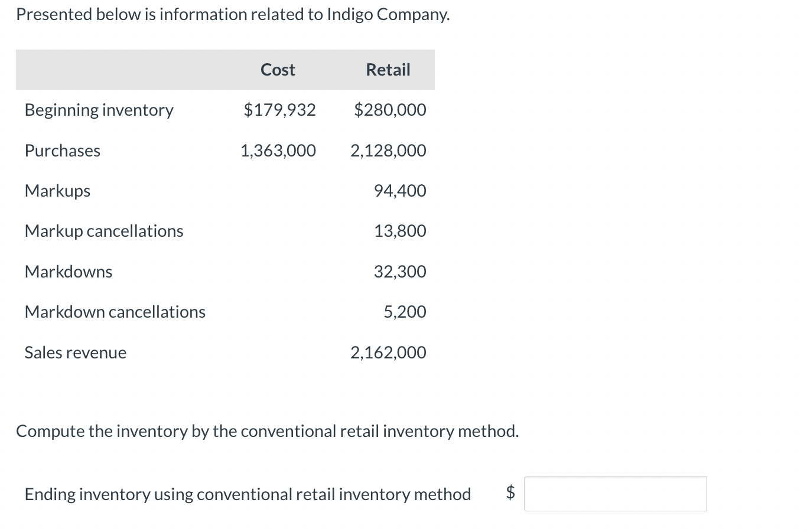The width and height of the screenshot is (807, 532).
Task: Click the 32,300 markdowns value
Action: pyautogui.click(x=400, y=272)
